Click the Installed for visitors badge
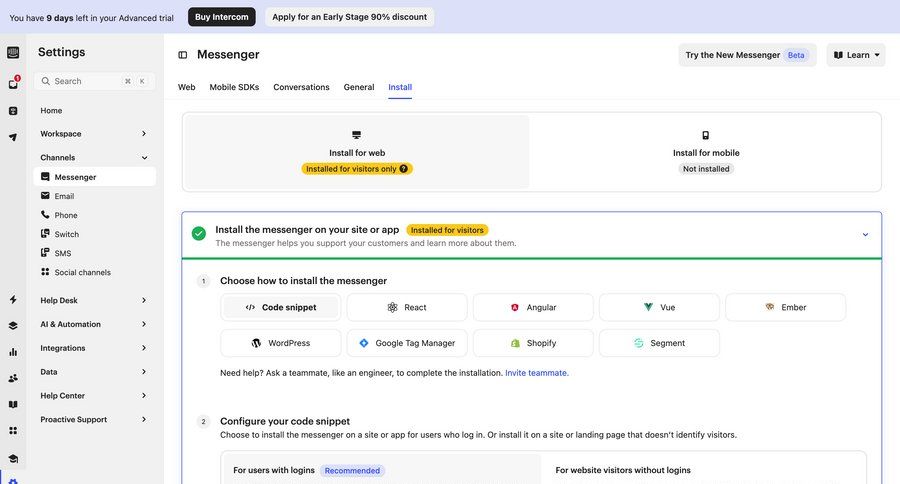Screen dimensions: 900x484 (x=447, y=230)
